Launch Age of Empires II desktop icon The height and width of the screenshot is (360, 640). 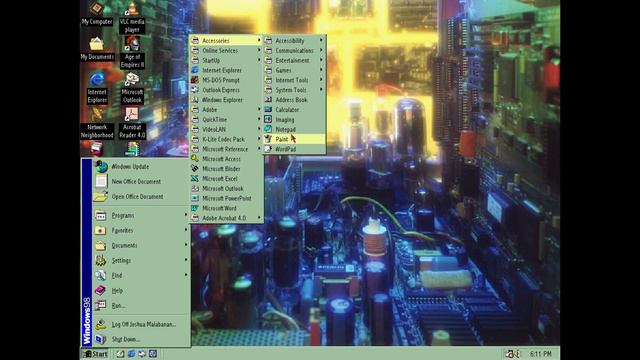[x=132, y=52]
